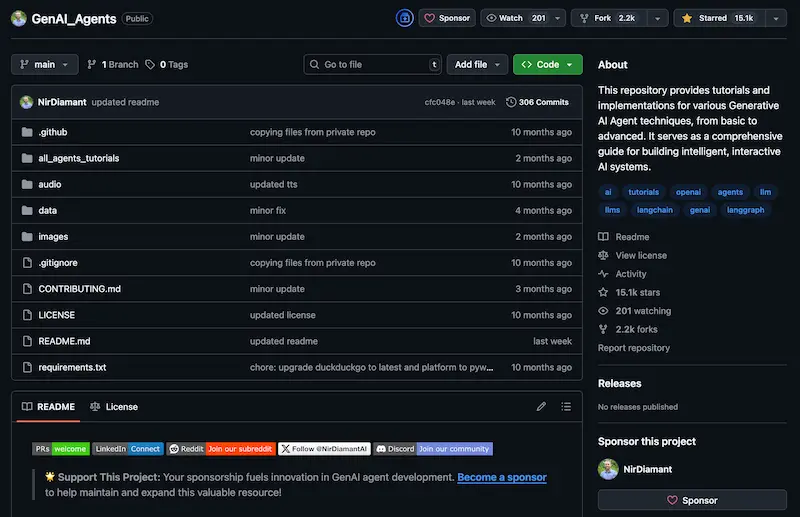Open the Activity link
Viewport: 800px width, 517px height.
(x=622, y=274)
